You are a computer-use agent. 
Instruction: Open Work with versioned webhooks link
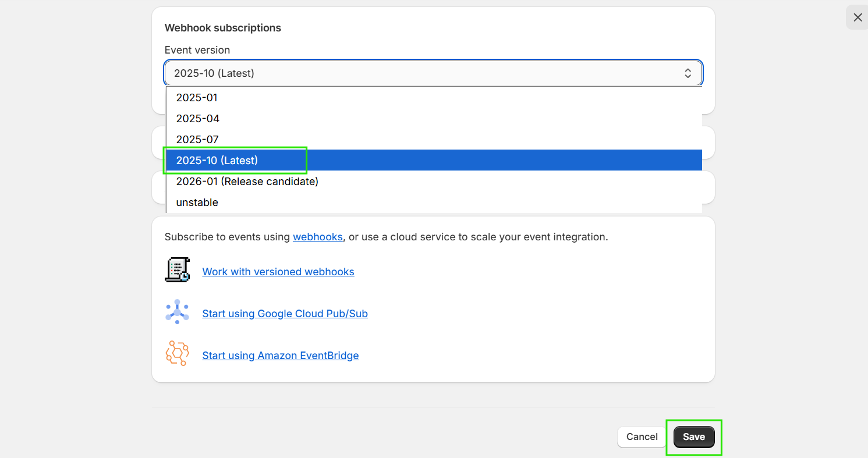click(x=278, y=272)
